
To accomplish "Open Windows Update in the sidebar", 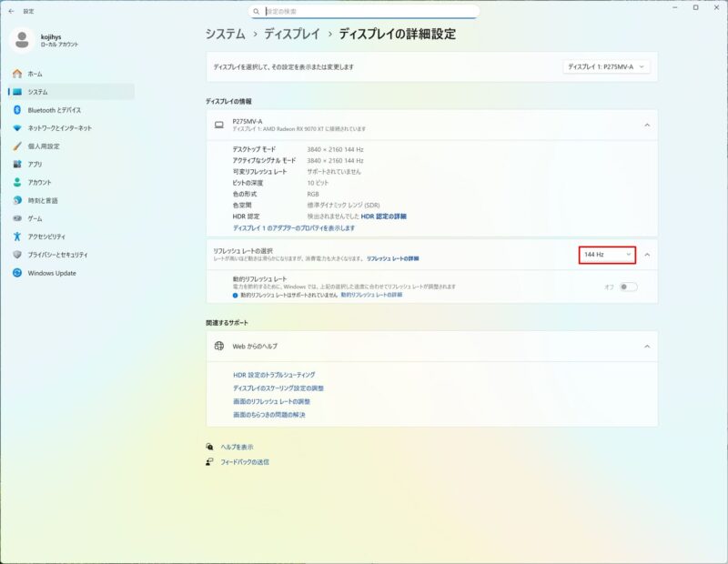I will point(72,273).
